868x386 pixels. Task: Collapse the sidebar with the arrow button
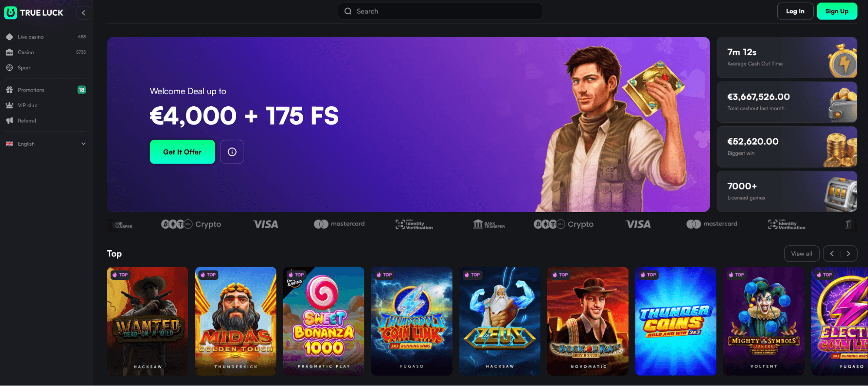[x=83, y=13]
